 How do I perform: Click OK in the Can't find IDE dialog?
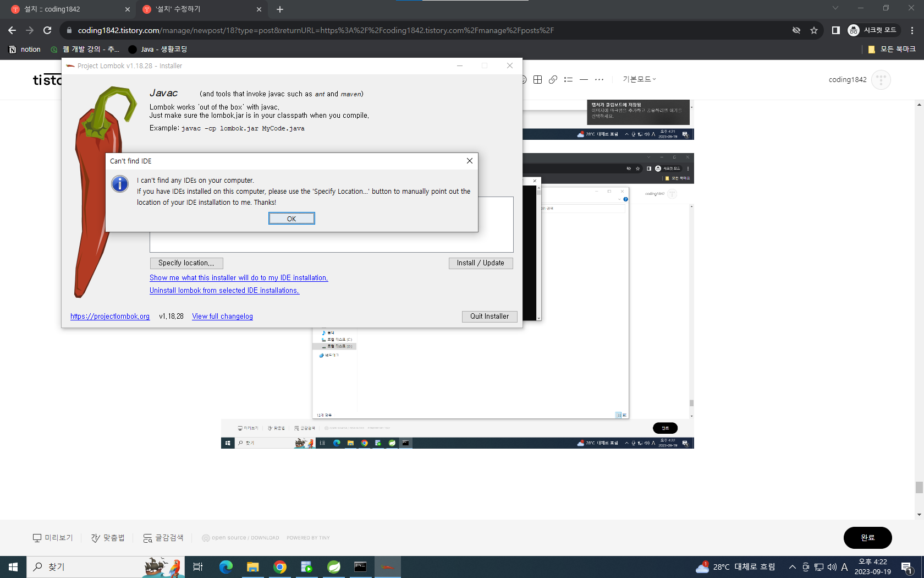[291, 219]
